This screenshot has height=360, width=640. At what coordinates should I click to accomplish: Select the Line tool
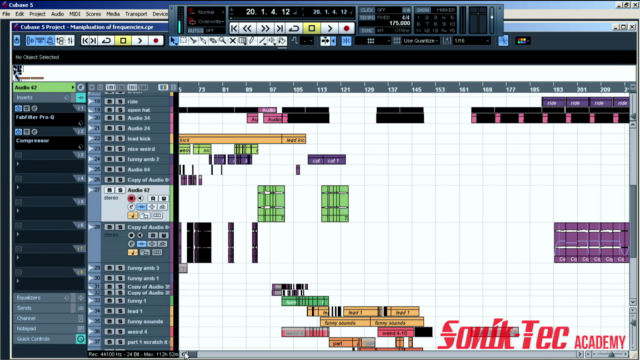click(262, 41)
